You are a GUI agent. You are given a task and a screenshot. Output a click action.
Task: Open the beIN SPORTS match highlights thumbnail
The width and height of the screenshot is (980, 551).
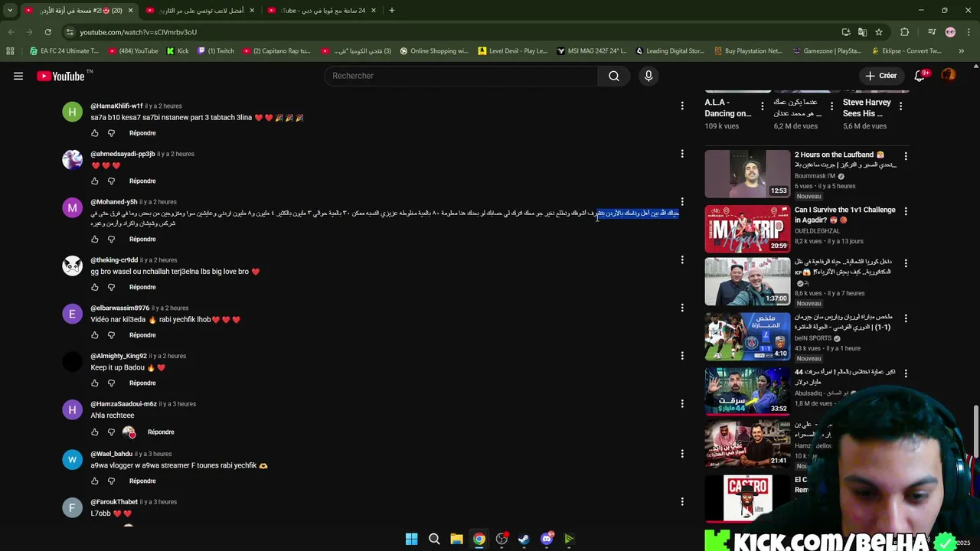pyautogui.click(x=747, y=336)
